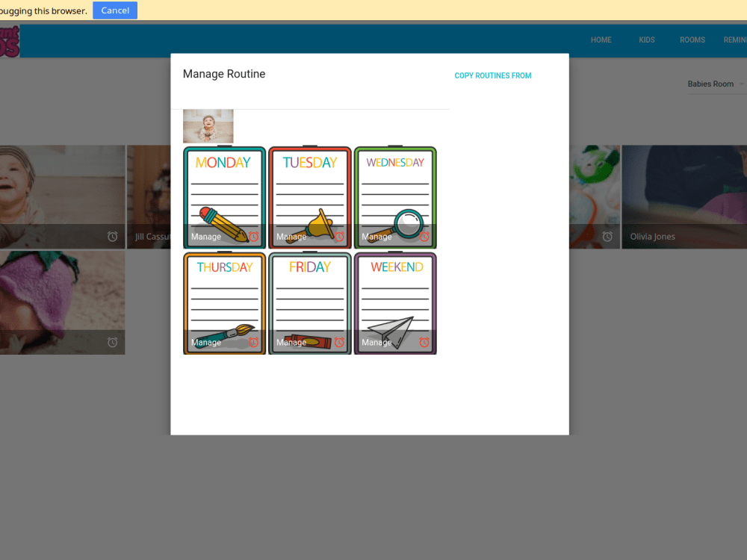This screenshot has width=747, height=560.
Task: Select the Thursday clipboard heading
Action: click(x=225, y=267)
